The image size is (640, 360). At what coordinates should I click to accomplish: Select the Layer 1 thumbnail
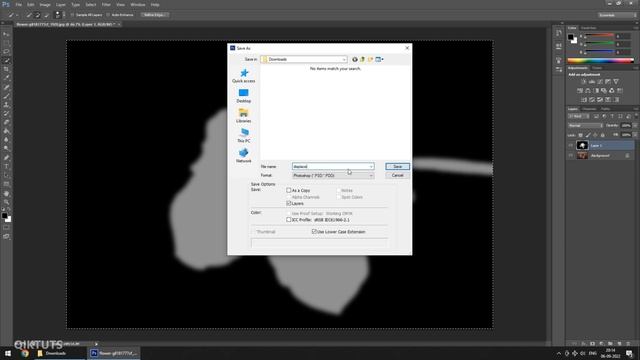[x=582, y=145]
